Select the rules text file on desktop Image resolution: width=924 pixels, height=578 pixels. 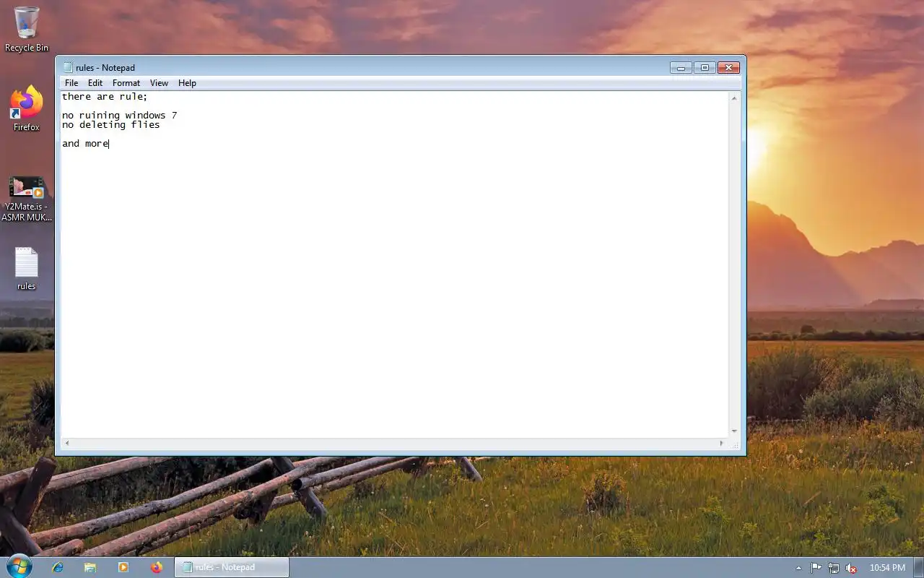tap(27, 269)
